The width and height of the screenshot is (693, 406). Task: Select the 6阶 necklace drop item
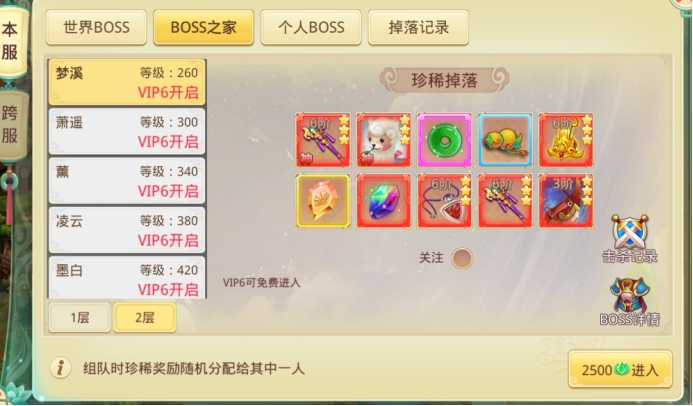point(444,201)
